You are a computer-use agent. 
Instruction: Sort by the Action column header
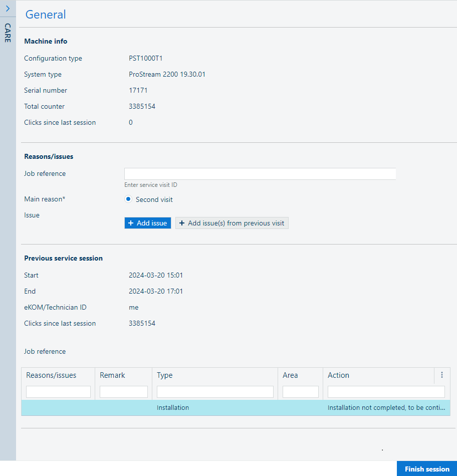[x=338, y=375]
